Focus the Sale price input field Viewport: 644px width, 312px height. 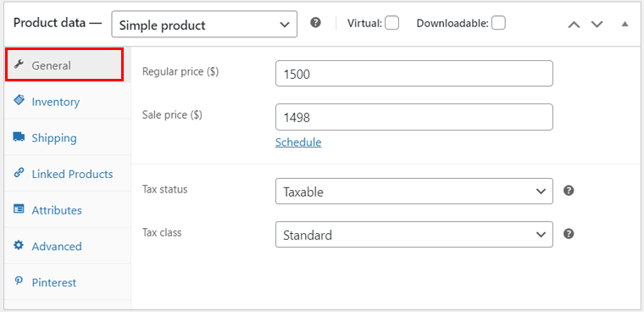pyautogui.click(x=414, y=117)
